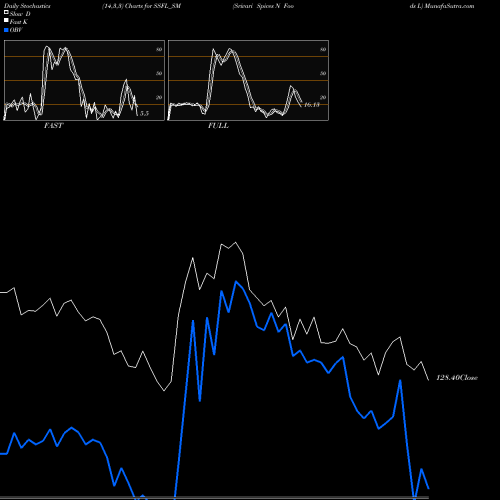
Task: Click the blue OBV legend swatch
Action: (x=6, y=30)
